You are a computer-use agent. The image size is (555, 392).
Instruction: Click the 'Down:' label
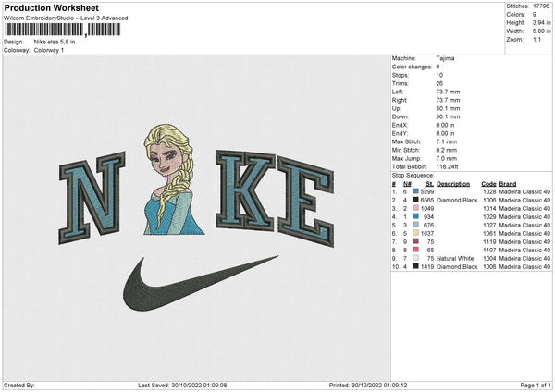click(x=400, y=116)
